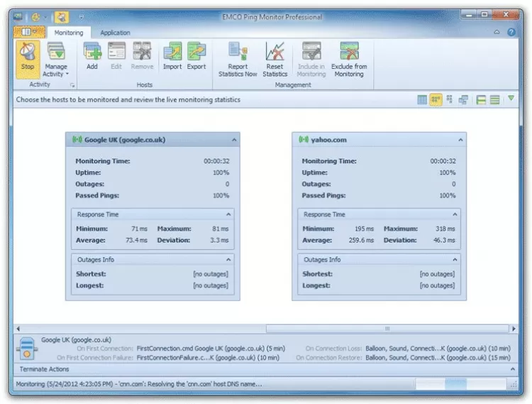
Task: Open the Manage Activity menu
Action: point(55,59)
